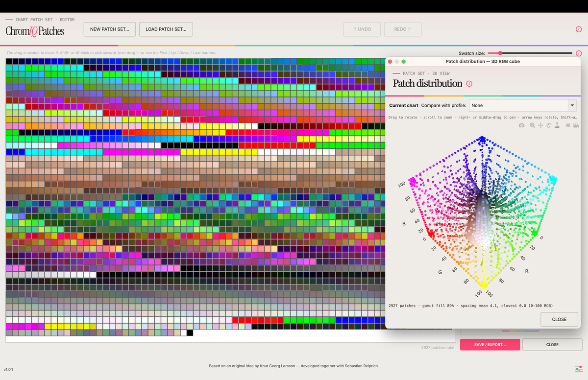Viewport: 588px width, 380px height.
Task: Open SAVE / EXPORT dialog
Action: (x=490, y=344)
